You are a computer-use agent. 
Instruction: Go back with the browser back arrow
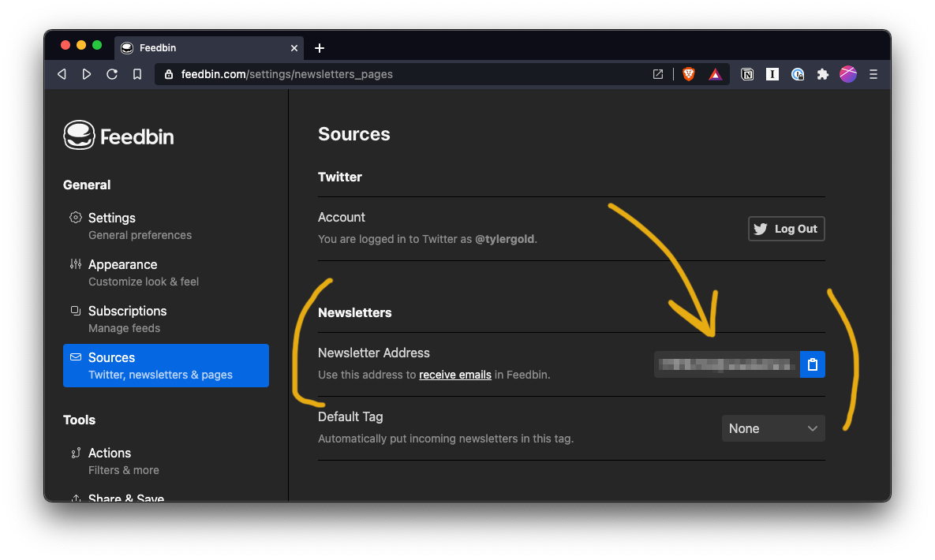(62, 74)
